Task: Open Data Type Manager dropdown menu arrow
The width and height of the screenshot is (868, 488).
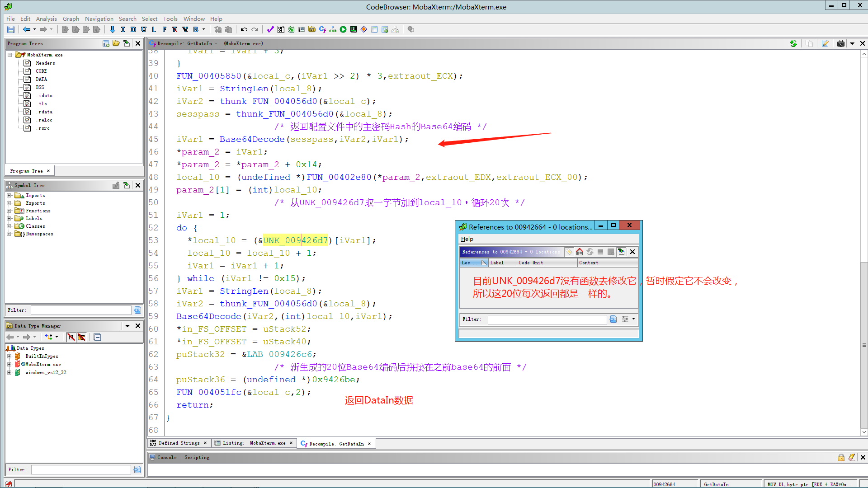Action: [127, 326]
